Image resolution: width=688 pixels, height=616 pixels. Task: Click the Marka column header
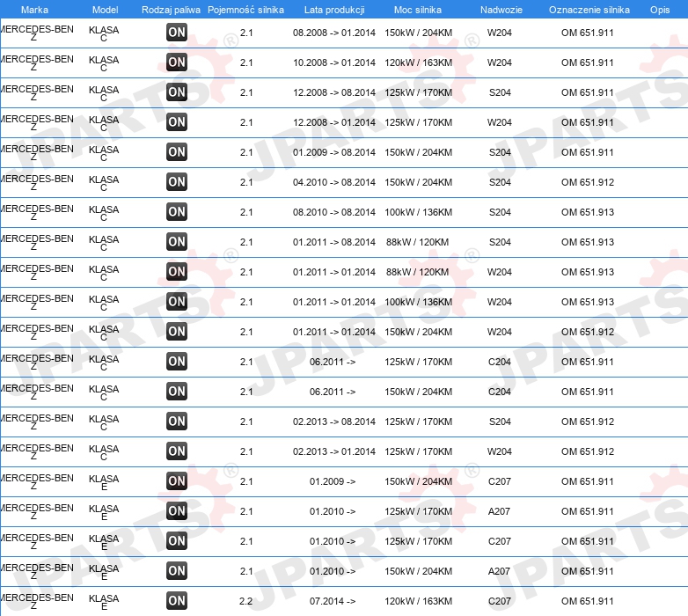point(34,10)
